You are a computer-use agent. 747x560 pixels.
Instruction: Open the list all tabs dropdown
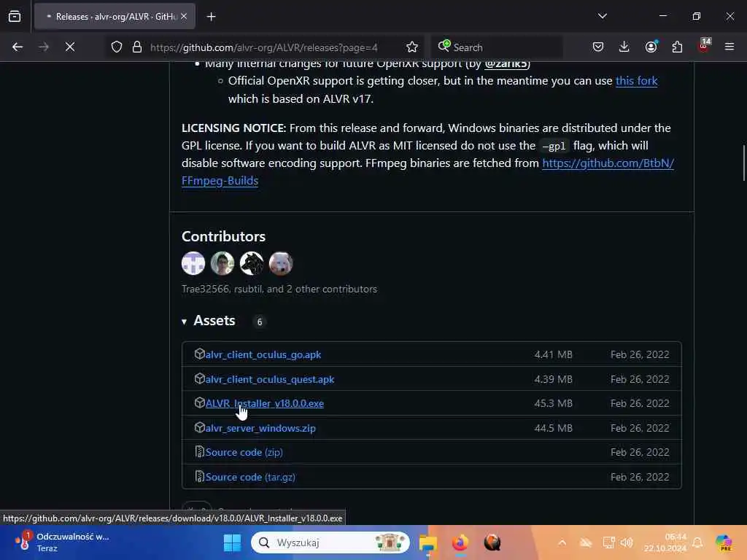click(x=602, y=16)
